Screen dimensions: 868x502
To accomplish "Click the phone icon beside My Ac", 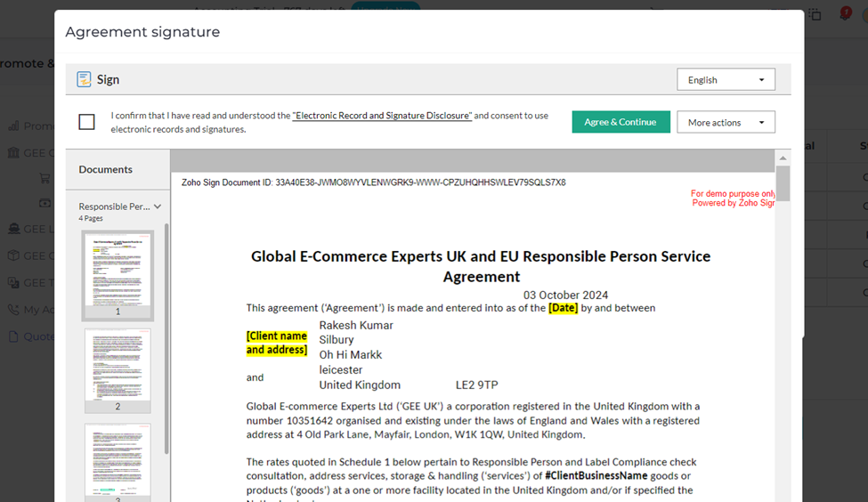I will (x=13, y=310).
